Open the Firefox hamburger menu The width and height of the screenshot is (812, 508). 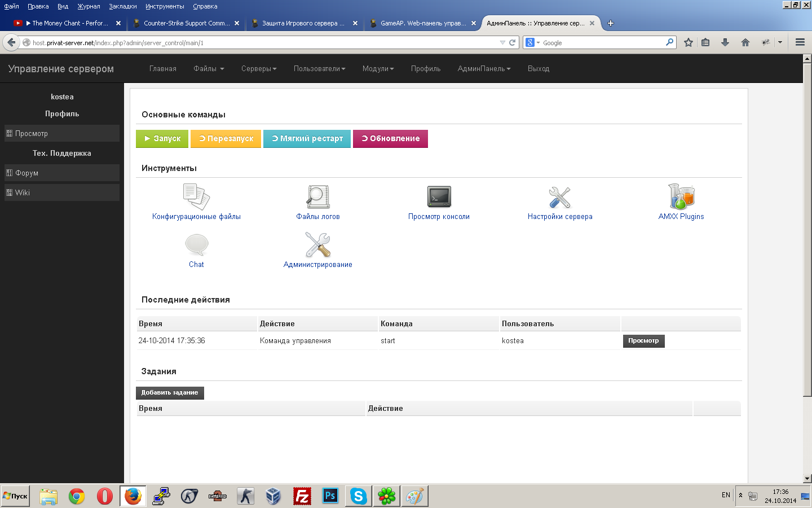pos(800,42)
